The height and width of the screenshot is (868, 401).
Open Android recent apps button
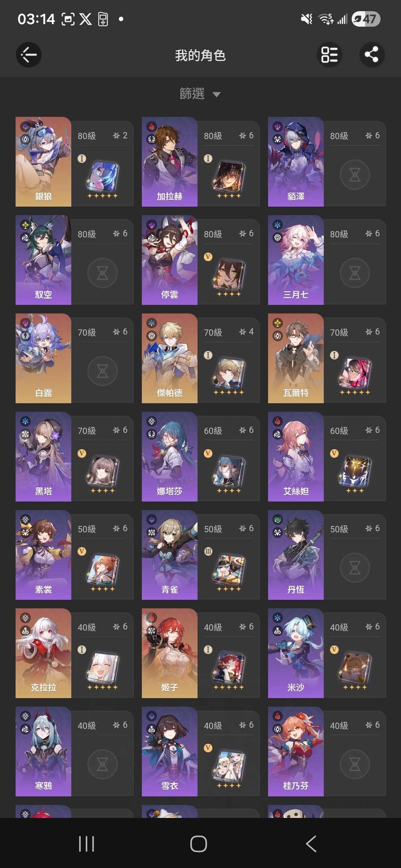point(87,843)
